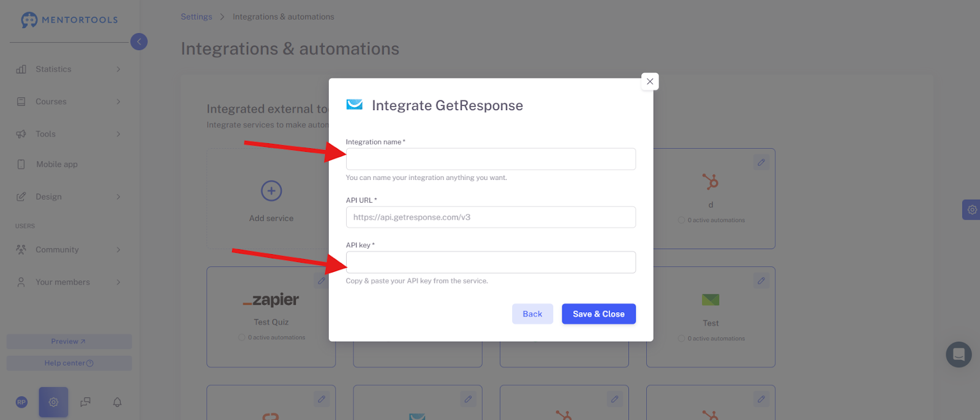Click the Add service plus icon

point(271,191)
